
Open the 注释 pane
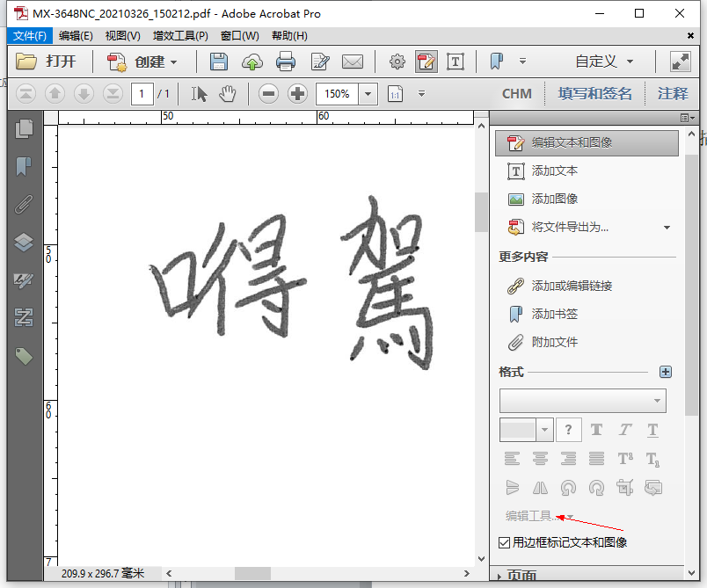[x=673, y=94]
